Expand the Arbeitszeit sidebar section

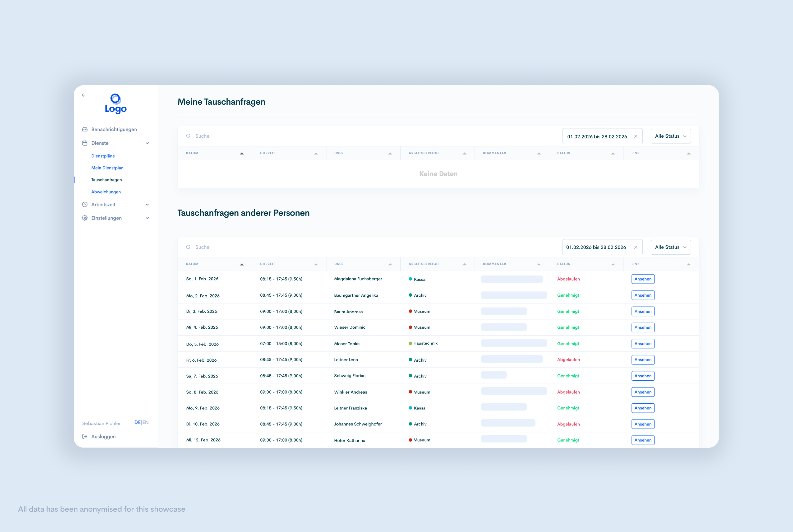click(x=147, y=205)
